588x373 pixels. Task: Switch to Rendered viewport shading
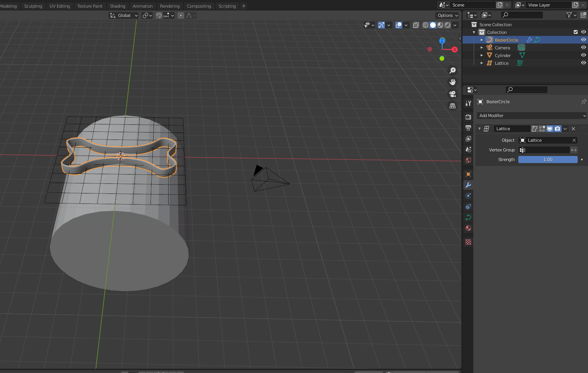[x=448, y=25]
